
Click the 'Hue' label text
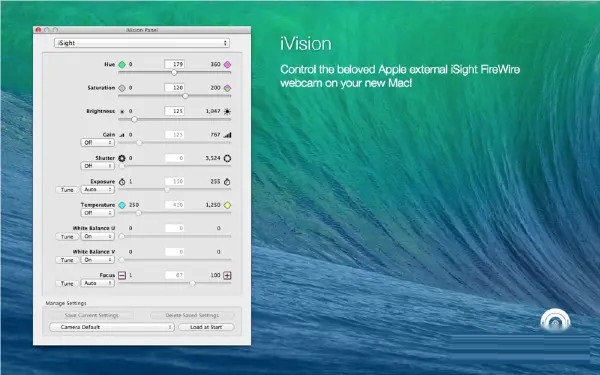tap(109, 64)
